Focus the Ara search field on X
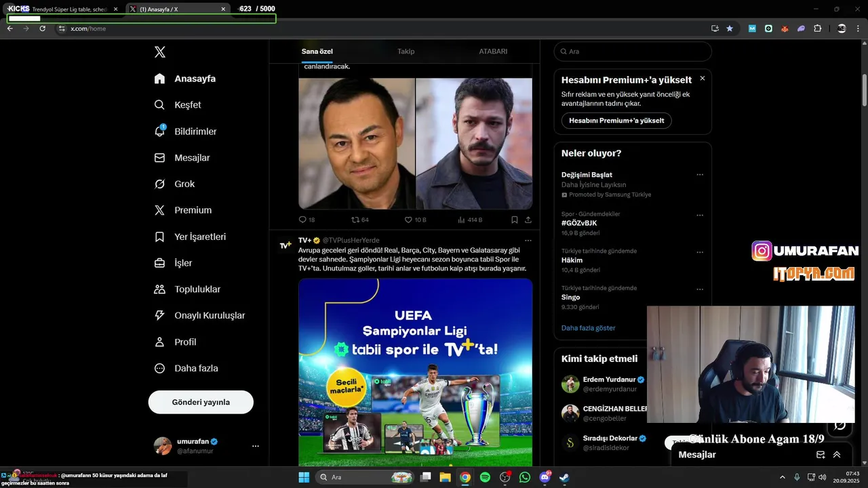The width and height of the screenshot is (868, 488). click(633, 52)
